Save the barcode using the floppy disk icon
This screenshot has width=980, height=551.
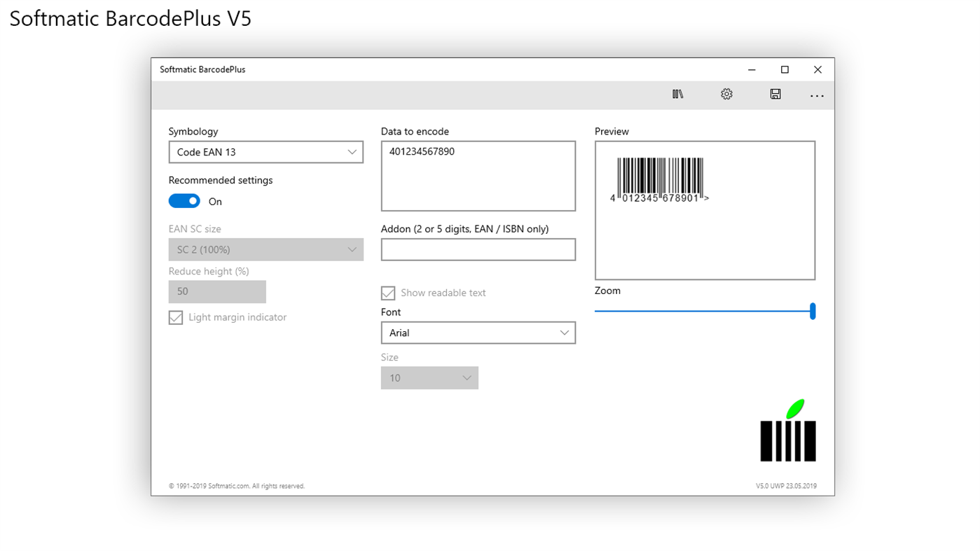[x=775, y=93]
